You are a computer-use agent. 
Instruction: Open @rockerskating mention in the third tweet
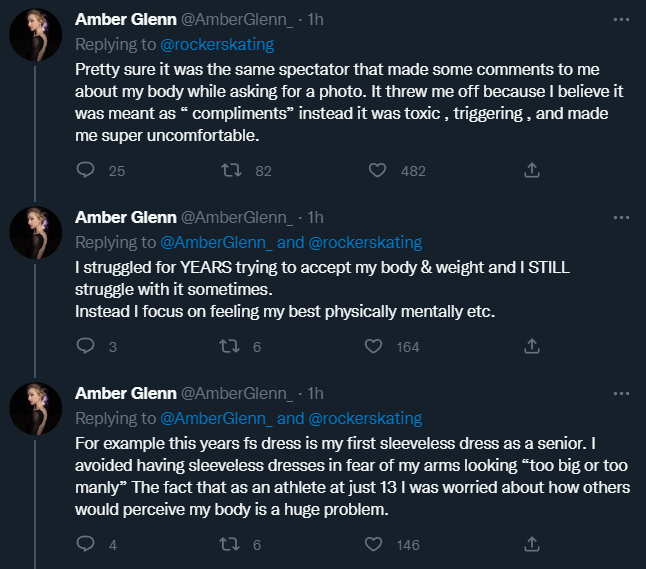pyautogui.click(x=365, y=418)
